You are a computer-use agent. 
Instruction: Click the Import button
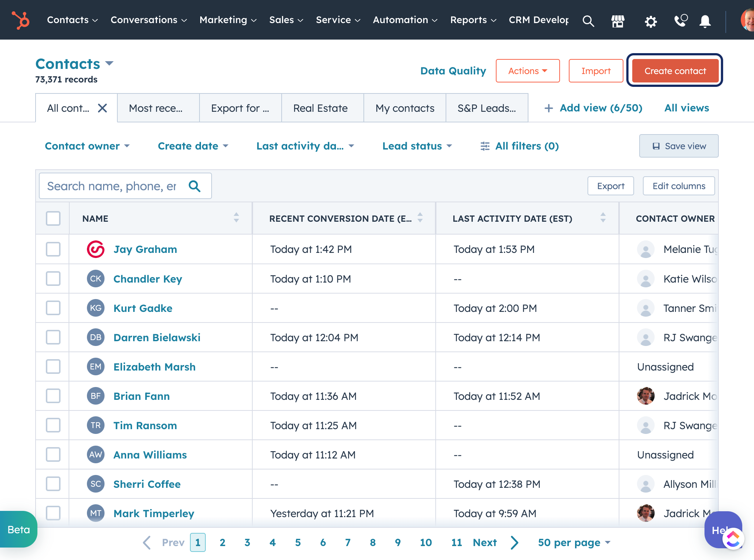596,71
